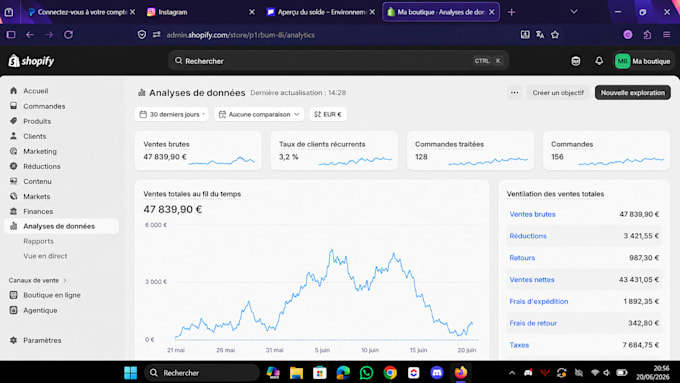Image resolution: width=680 pixels, height=383 pixels.
Task: Switch to Connectez-vous à votre compte tab
Action: tap(81, 12)
